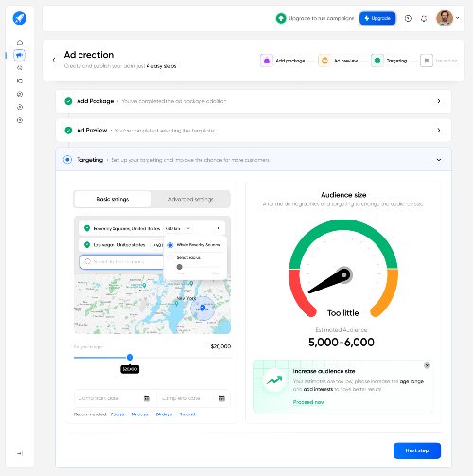
Task: Switch to the Advanced settings tab
Action: click(x=191, y=199)
